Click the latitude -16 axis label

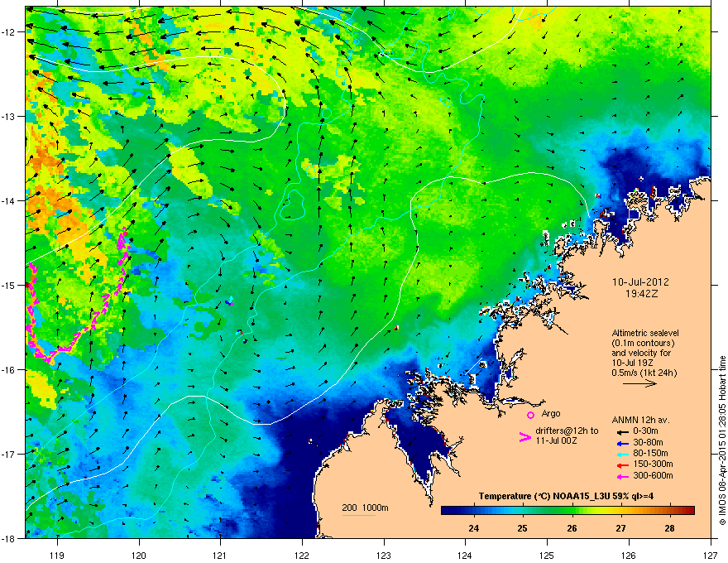[8, 370]
